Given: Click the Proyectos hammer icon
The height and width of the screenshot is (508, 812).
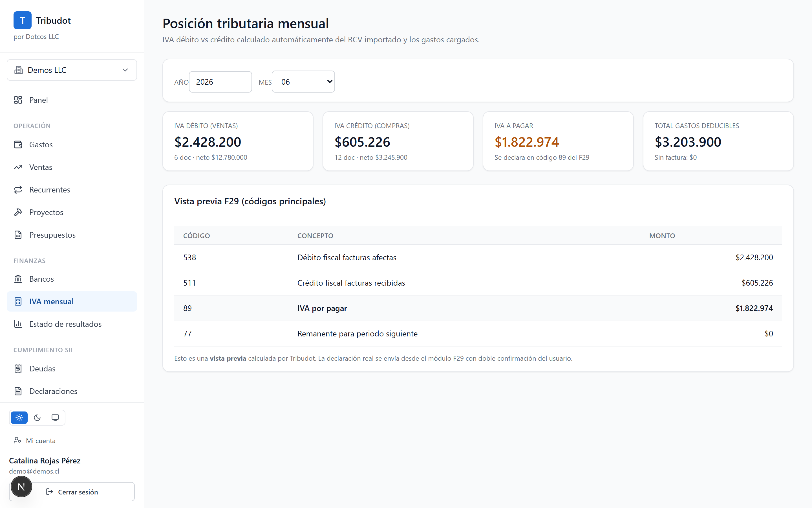Looking at the screenshot, I should (18, 212).
